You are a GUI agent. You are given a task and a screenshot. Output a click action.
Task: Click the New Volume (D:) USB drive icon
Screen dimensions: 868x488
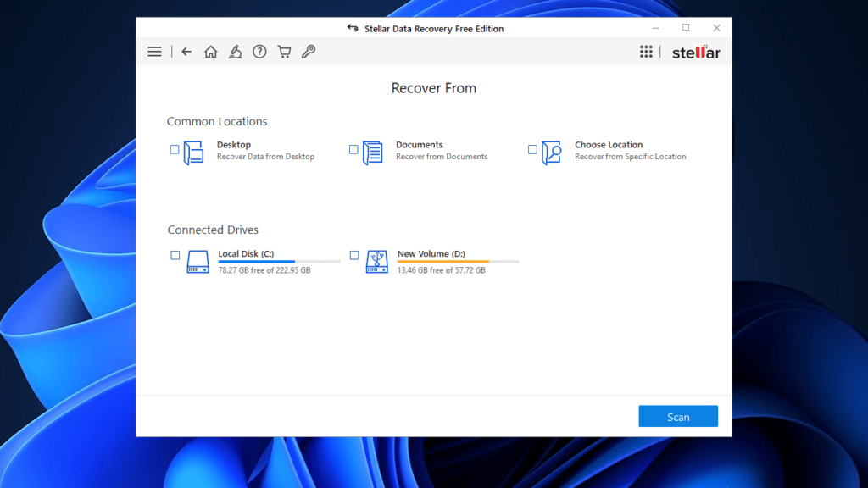(377, 262)
